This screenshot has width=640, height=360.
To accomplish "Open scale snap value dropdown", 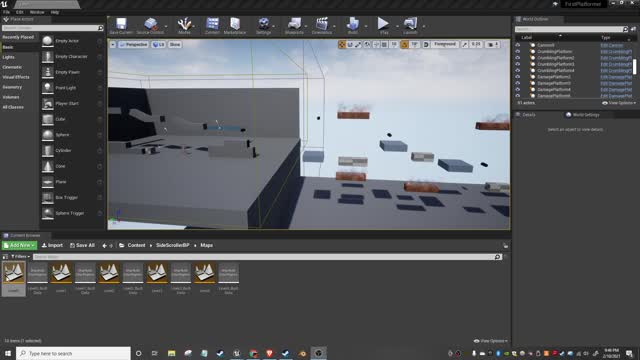I will pos(476,44).
